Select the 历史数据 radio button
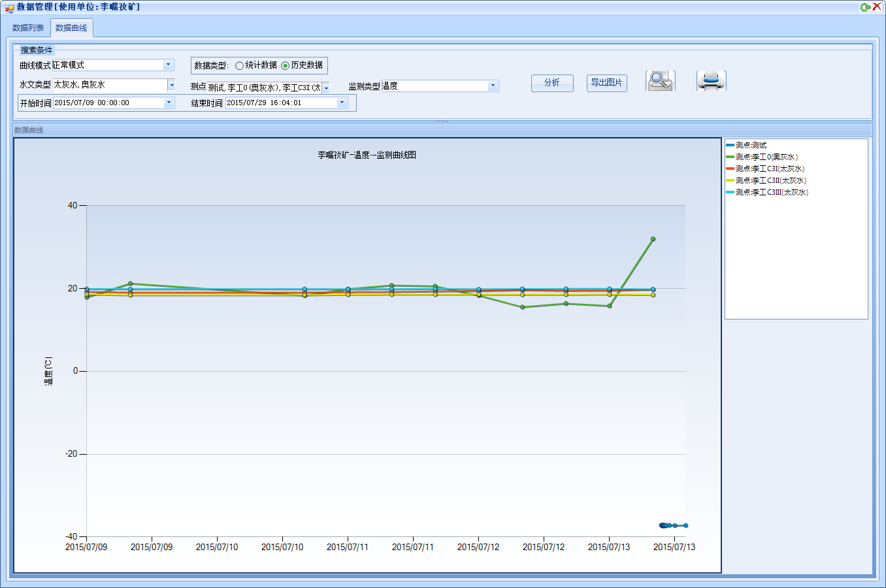886x588 pixels. pyautogui.click(x=285, y=65)
